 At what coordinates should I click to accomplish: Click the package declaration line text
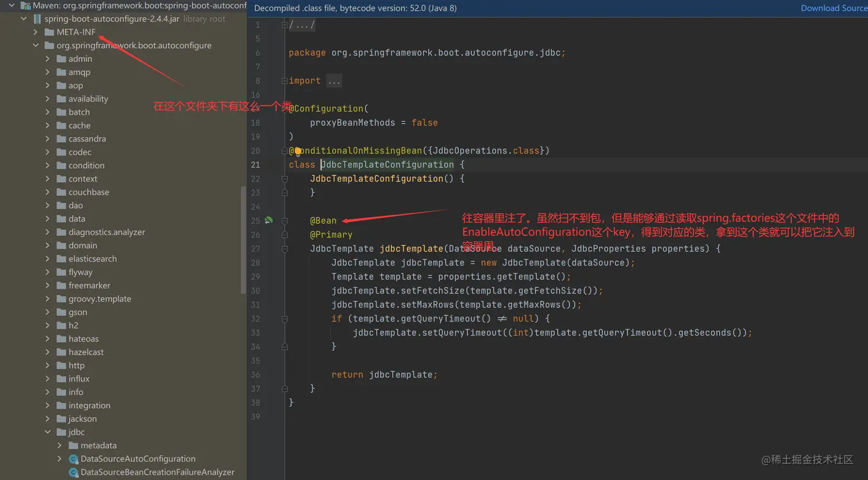tap(427, 53)
